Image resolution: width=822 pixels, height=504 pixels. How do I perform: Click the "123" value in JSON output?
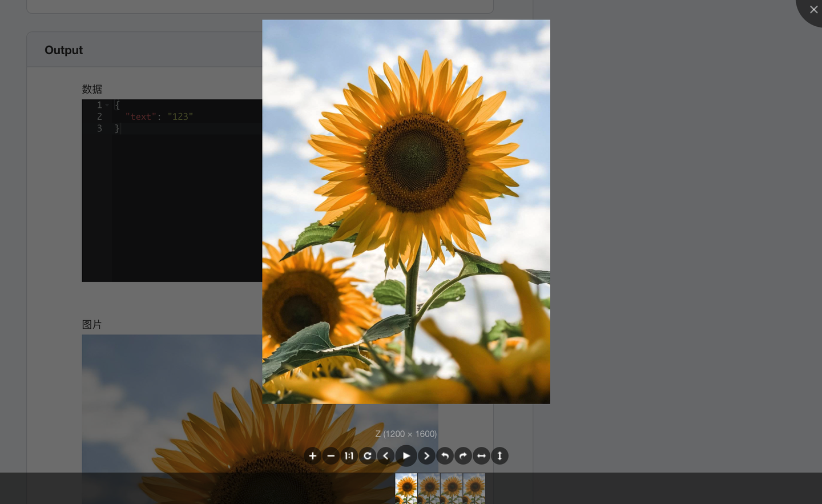click(x=180, y=116)
